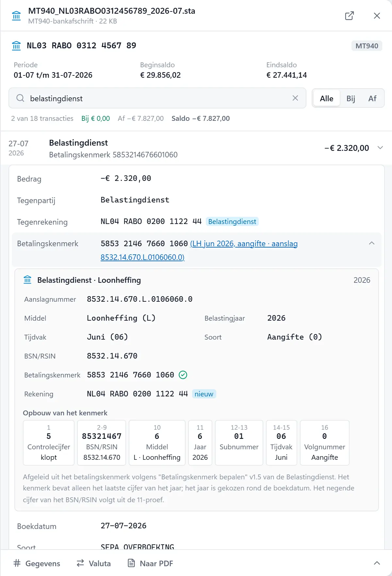Viewport: 392px width, 576px height.
Task: Select the Volgnummer 0 Aangifte segment box
Action: 325,442
